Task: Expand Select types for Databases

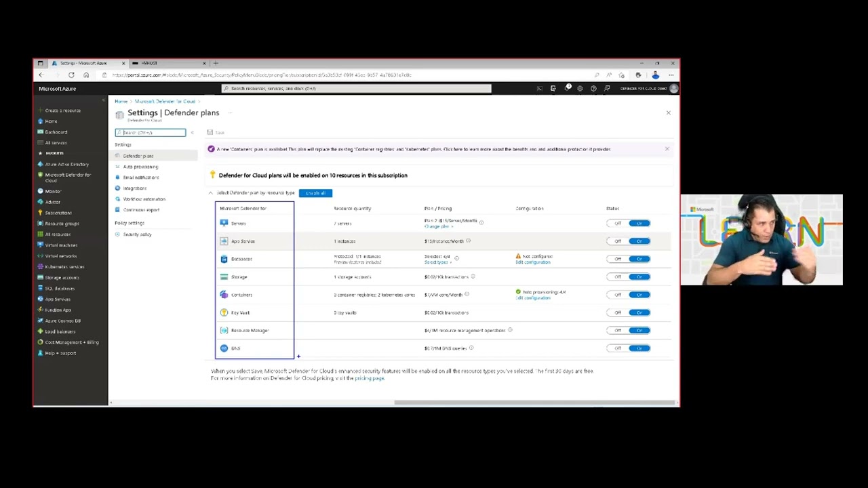Action: pyautogui.click(x=437, y=262)
